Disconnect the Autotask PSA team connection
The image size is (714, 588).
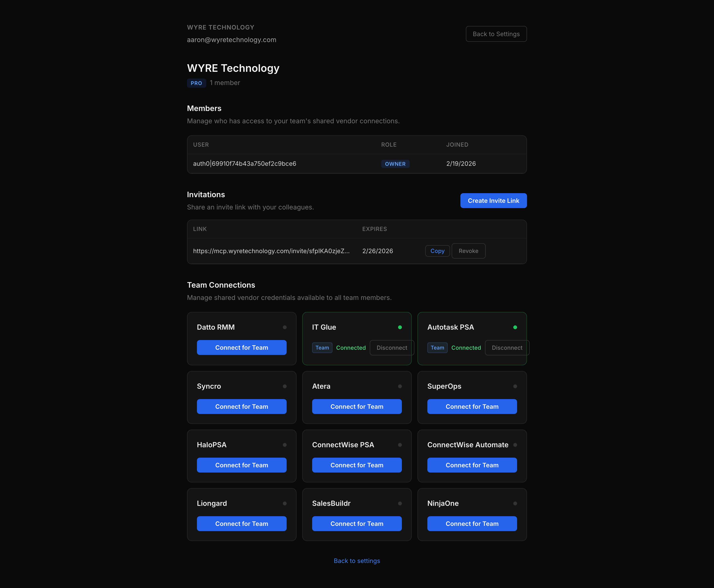[x=507, y=348]
